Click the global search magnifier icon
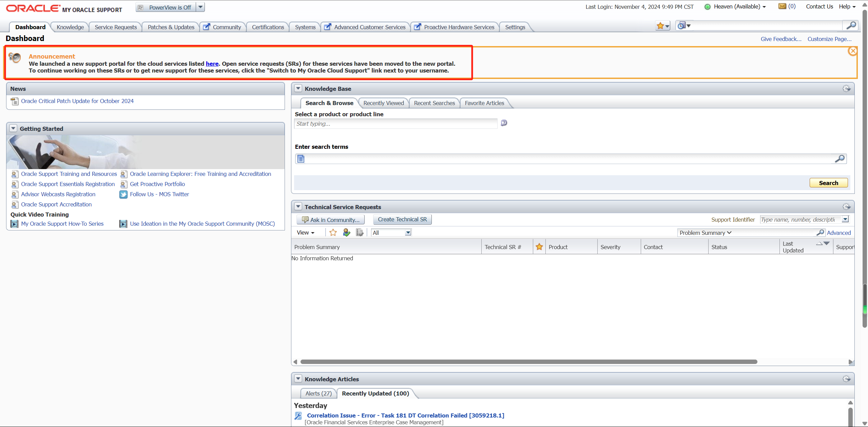Image resolution: width=868 pixels, height=427 pixels. point(851,26)
